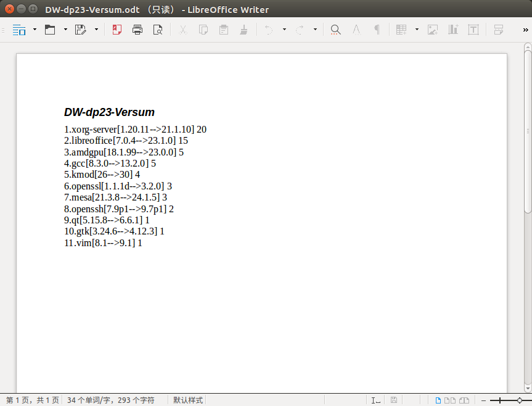Close the LibreOffice Writer window

9,9
